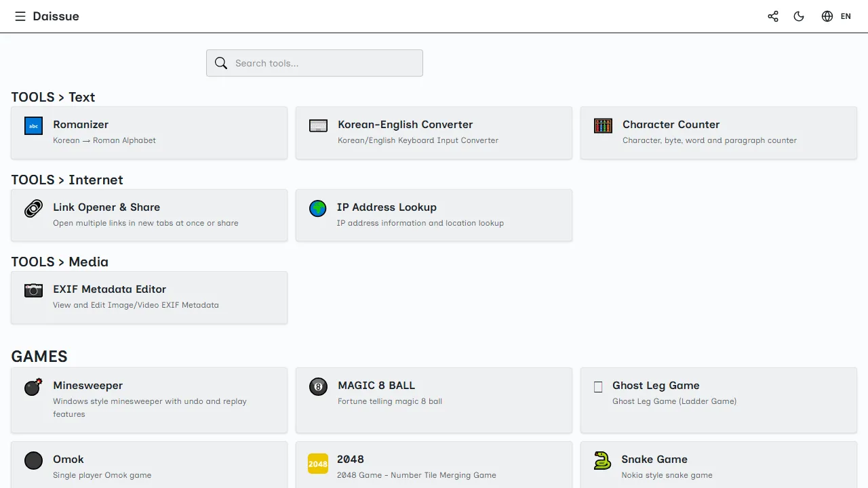868x488 pixels.
Task: Select the Omok black stone icon
Action: pos(33,460)
